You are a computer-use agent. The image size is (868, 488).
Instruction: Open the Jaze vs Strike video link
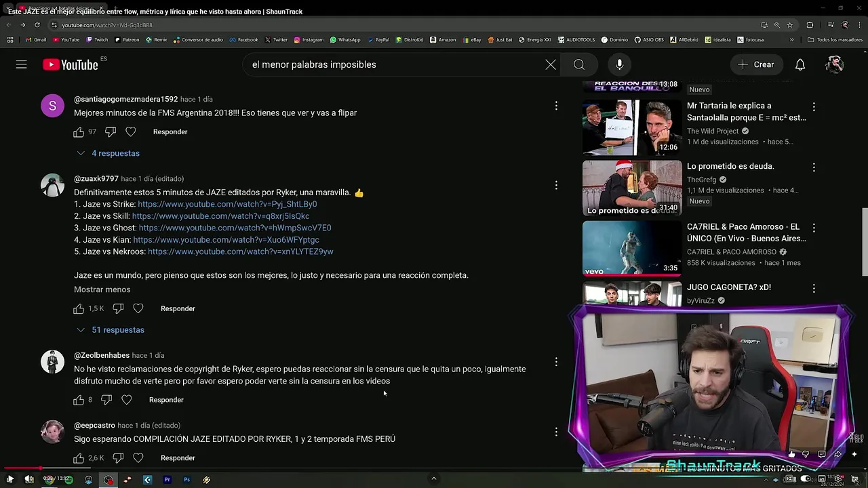pos(227,204)
